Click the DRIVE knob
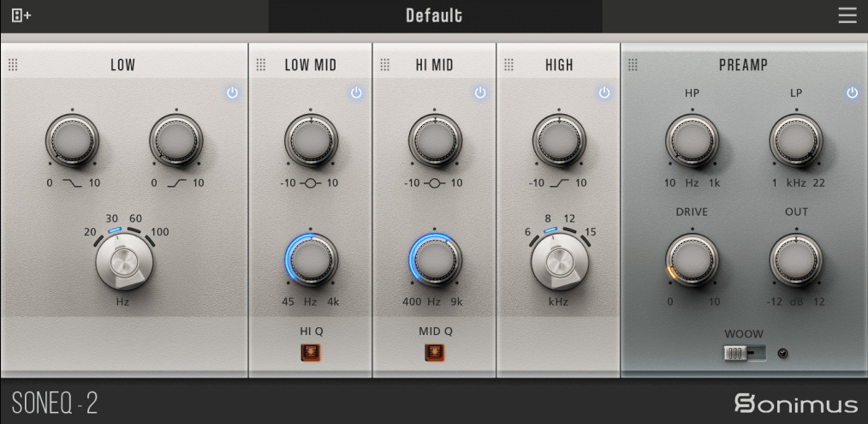 coord(692,260)
